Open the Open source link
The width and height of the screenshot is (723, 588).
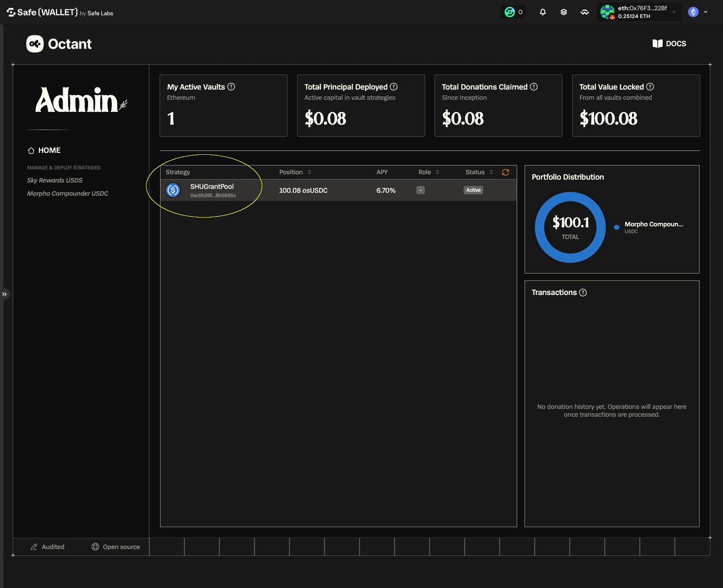116,547
